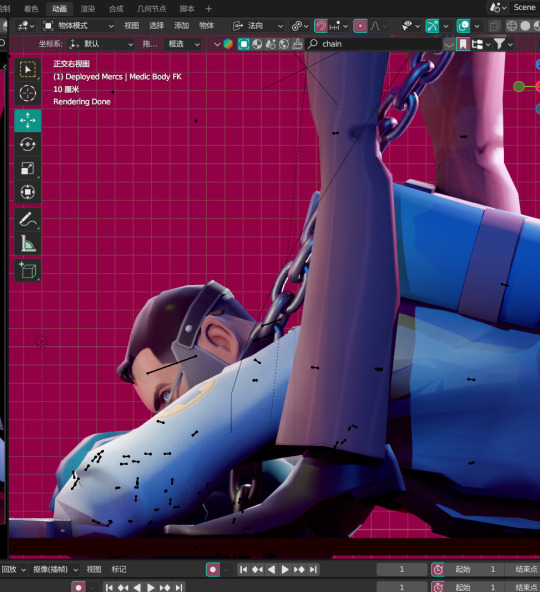Toggle viewport overlays display
Screen dimensions: 540x592
tap(463, 26)
